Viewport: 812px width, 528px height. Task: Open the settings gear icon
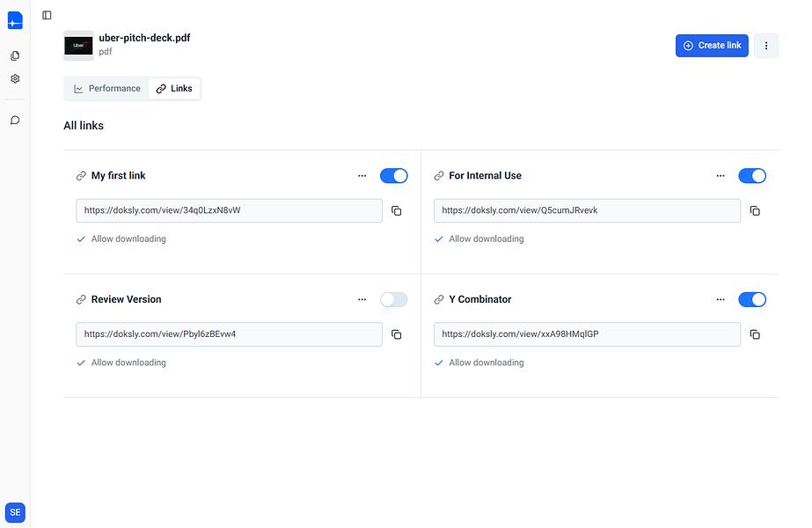[x=15, y=78]
